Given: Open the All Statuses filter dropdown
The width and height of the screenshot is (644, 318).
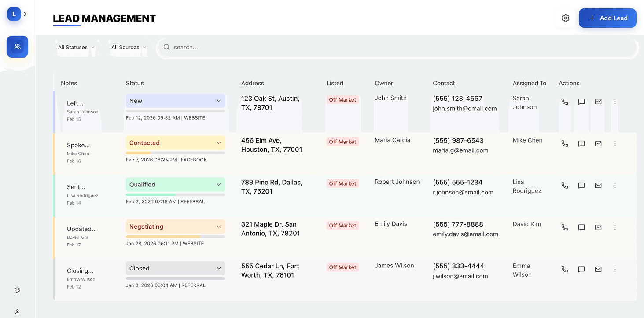Looking at the screenshot, I should pos(77,47).
